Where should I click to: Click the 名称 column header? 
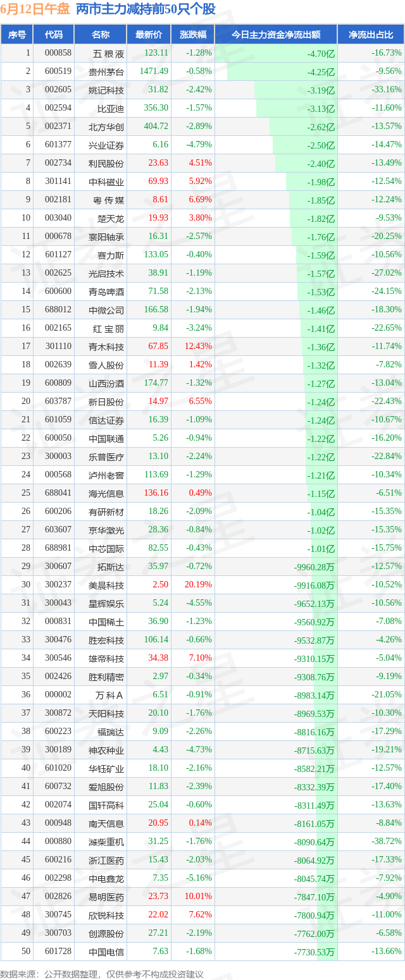tap(101, 35)
